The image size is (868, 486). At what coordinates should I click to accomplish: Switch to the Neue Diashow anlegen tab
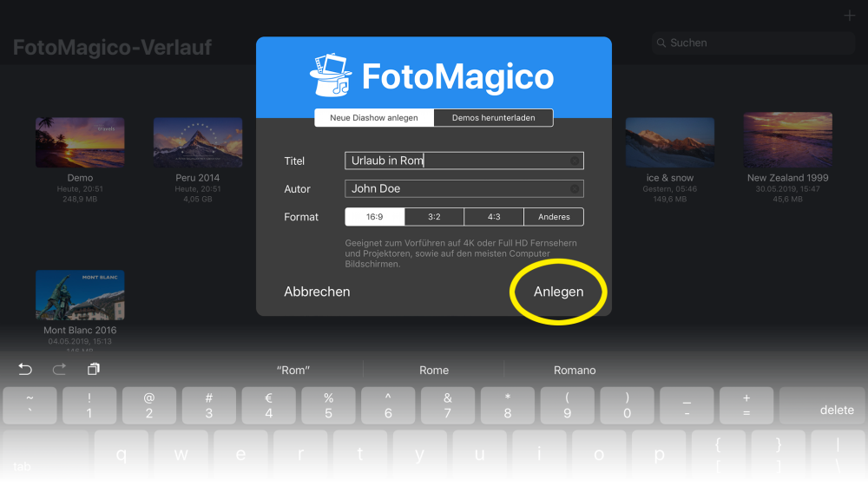[x=374, y=118]
